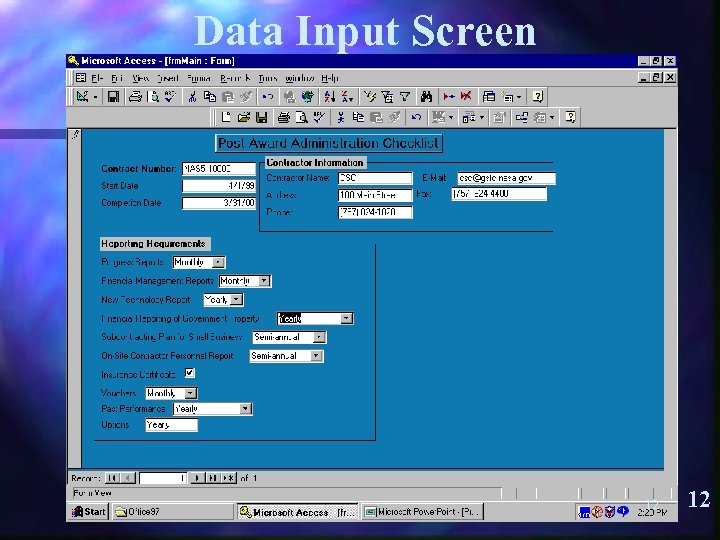Click Filter By Form icon
The height and width of the screenshot is (540, 720).
point(387,97)
